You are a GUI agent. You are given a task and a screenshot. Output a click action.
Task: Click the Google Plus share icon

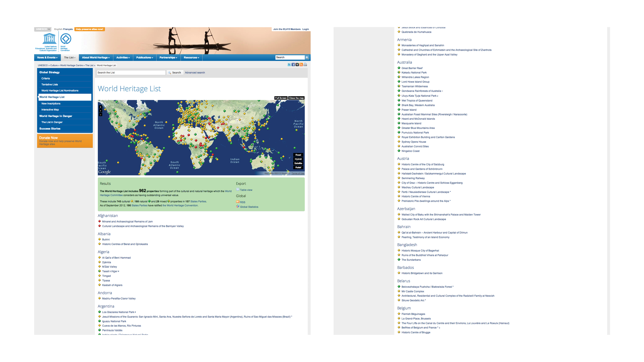pos(297,65)
